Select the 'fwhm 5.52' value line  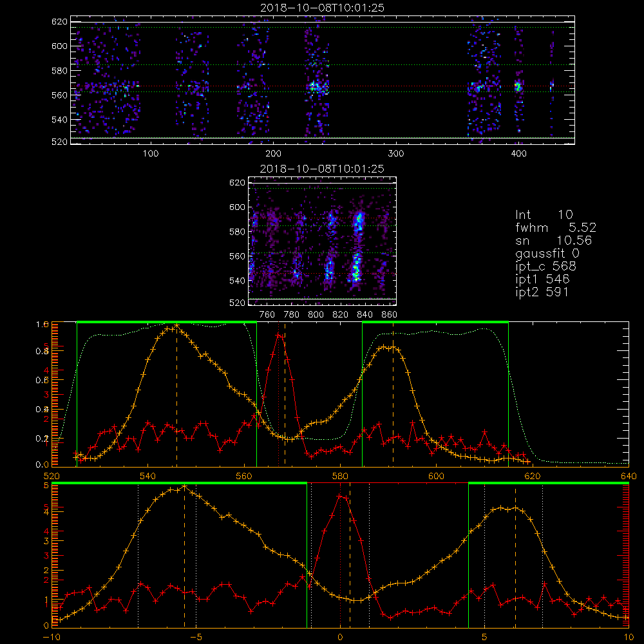tap(556, 227)
